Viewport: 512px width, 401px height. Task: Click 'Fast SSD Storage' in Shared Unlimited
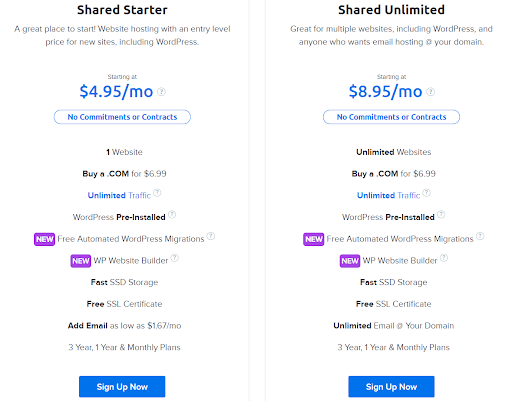[394, 282]
